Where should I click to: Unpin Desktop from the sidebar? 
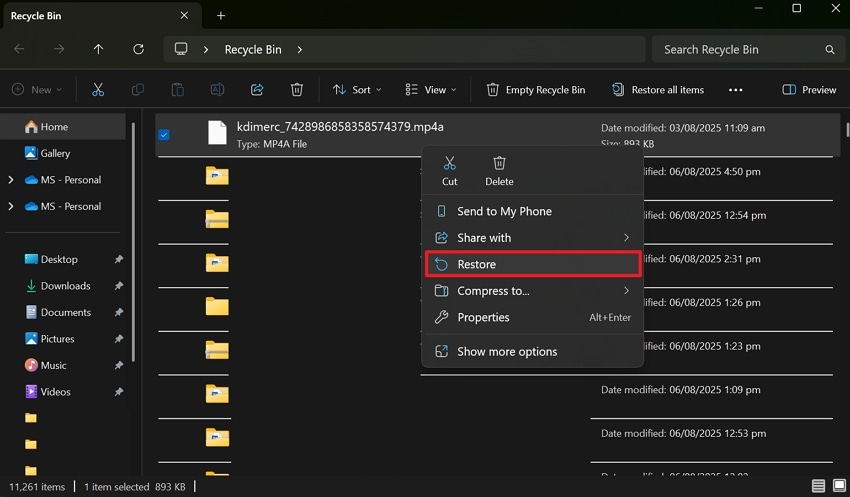pyautogui.click(x=119, y=259)
